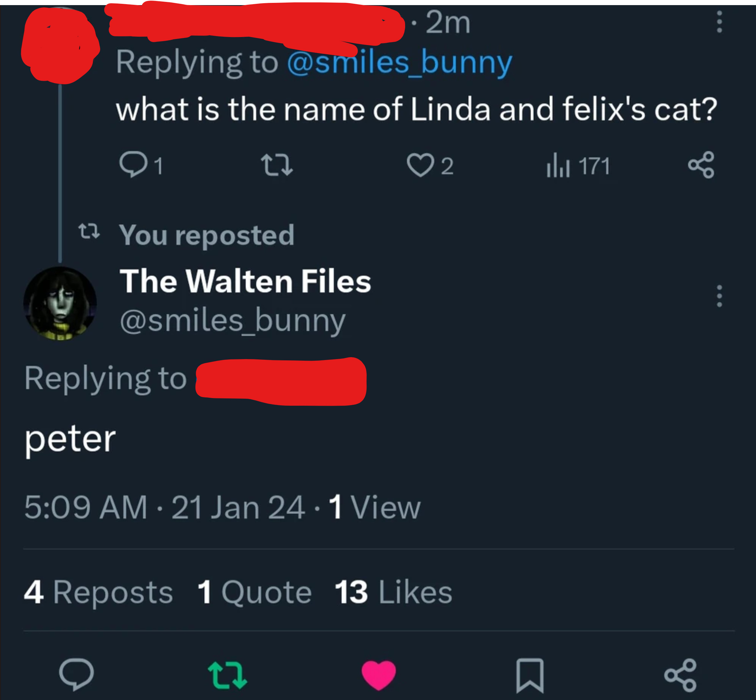Reply to the "peter" tweet
Viewport: 756px width, 700px height.
pos(77,674)
